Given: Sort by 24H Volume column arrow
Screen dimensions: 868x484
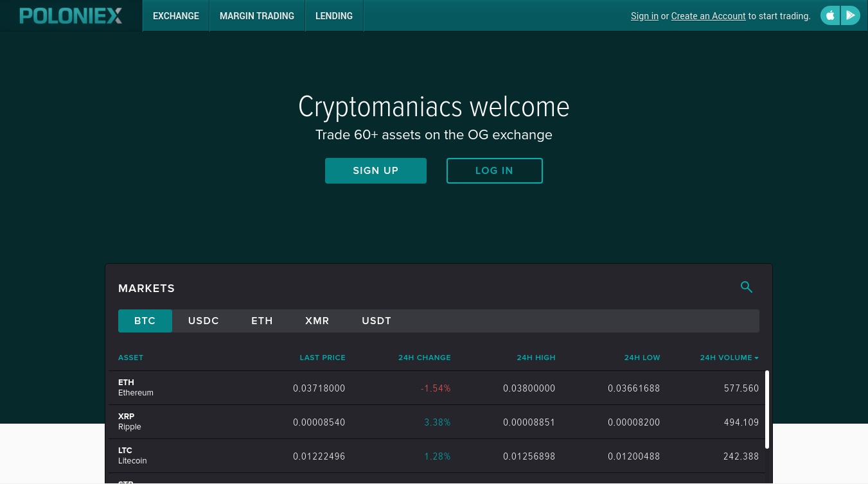Looking at the screenshot, I should [756, 358].
